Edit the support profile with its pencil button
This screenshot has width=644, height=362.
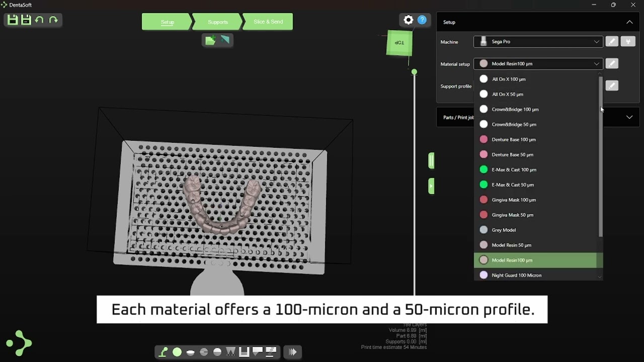tap(612, 86)
